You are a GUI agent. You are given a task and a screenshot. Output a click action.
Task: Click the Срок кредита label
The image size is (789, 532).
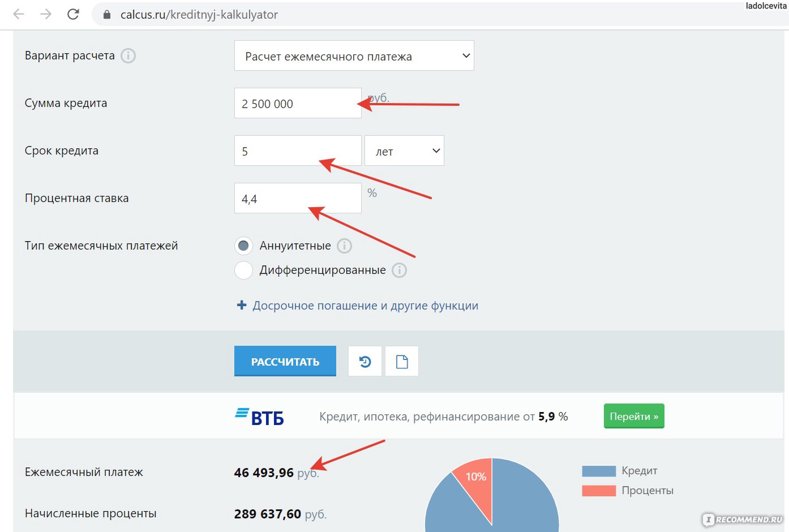[x=62, y=151]
